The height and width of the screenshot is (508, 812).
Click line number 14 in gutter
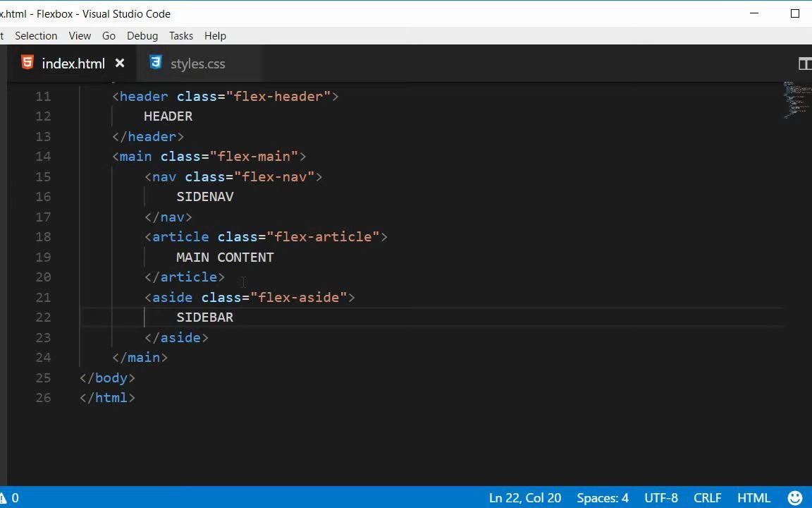tap(43, 157)
